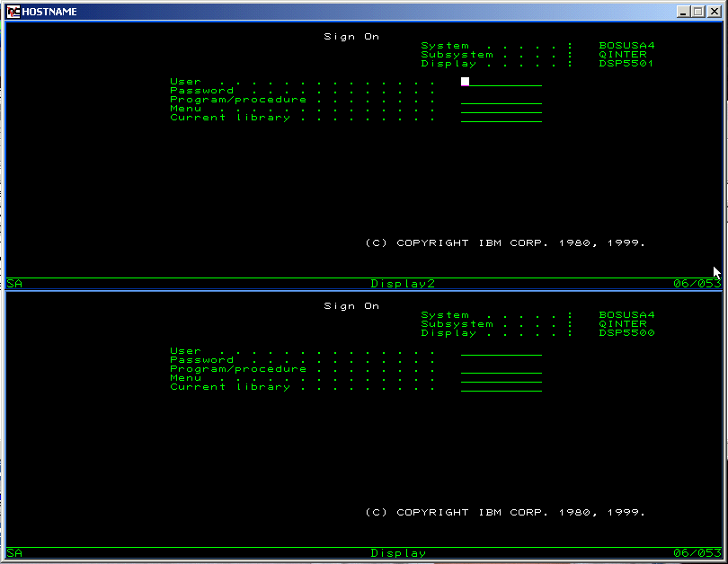
Task: Select Program/procedure field in Display2 session
Action: pyautogui.click(x=501, y=100)
